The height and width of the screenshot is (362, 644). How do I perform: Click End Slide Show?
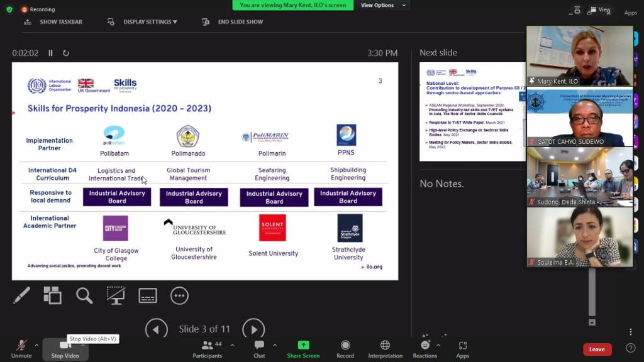[x=240, y=22]
